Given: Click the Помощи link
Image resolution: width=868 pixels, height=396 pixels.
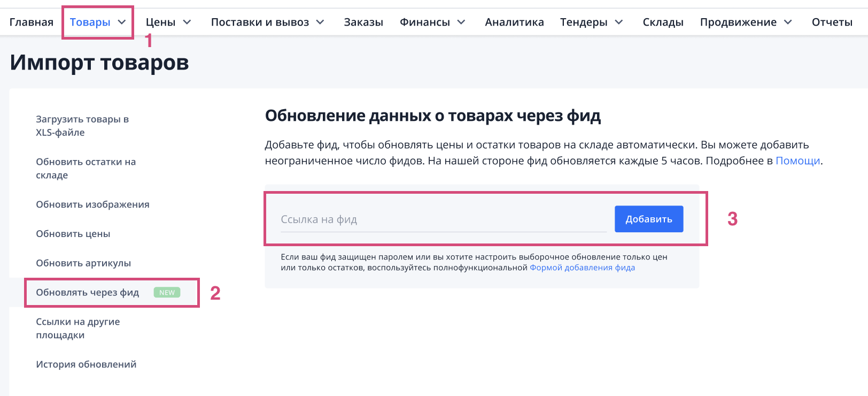Looking at the screenshot, I should (798, 160).
